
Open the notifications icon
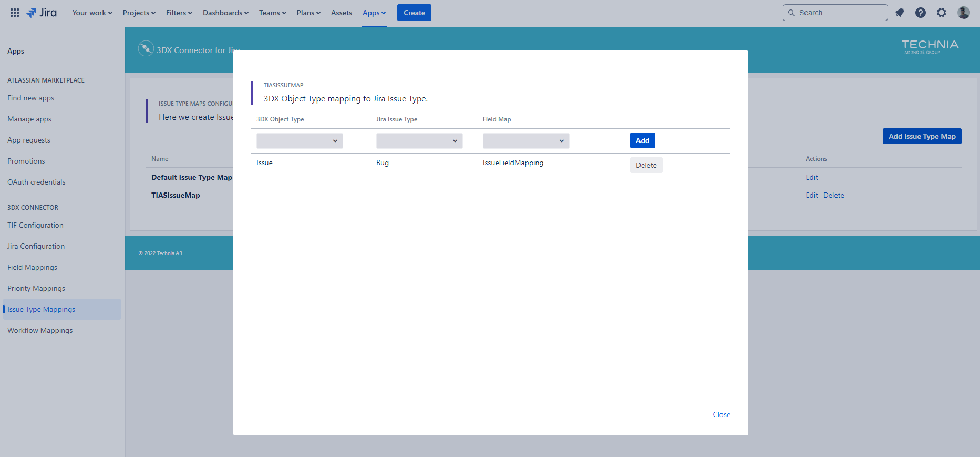(x=900, y=13)
